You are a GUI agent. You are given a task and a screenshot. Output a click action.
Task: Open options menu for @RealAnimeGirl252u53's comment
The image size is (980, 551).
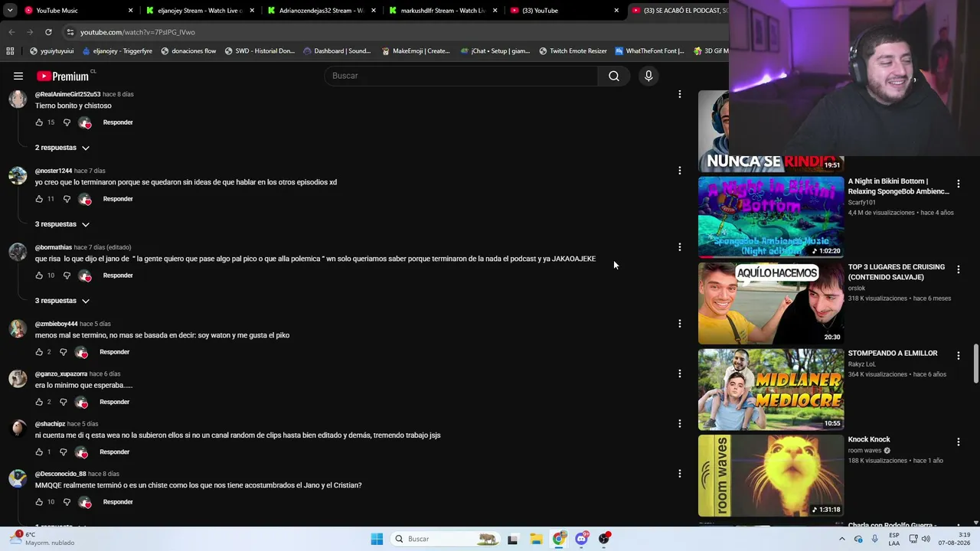click(x=679, y=94)
